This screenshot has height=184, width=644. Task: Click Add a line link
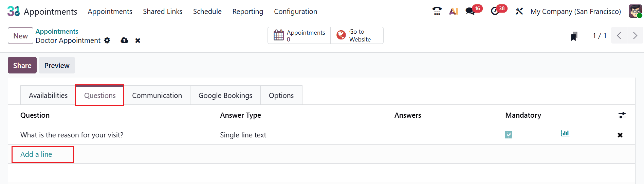[x=36, y=154]
